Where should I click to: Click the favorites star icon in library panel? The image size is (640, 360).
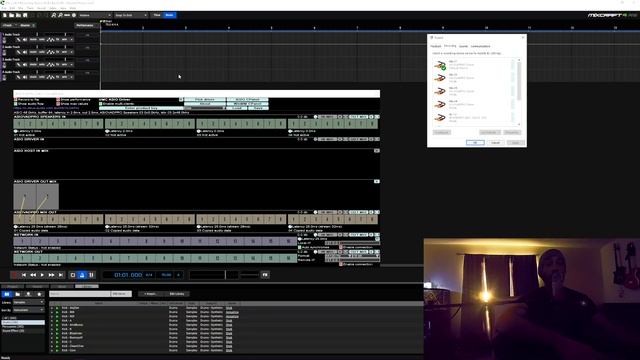pyautogui.click(x=39, y=294)
